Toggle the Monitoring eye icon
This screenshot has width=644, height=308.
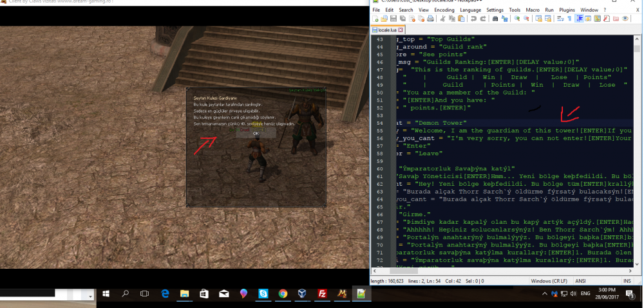(625, 19)
